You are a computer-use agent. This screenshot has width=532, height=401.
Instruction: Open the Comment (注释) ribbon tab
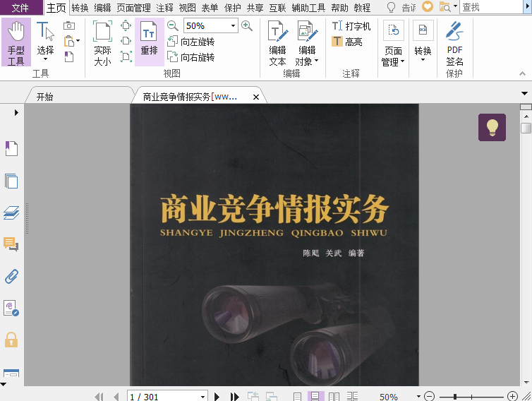pos(164,8)
